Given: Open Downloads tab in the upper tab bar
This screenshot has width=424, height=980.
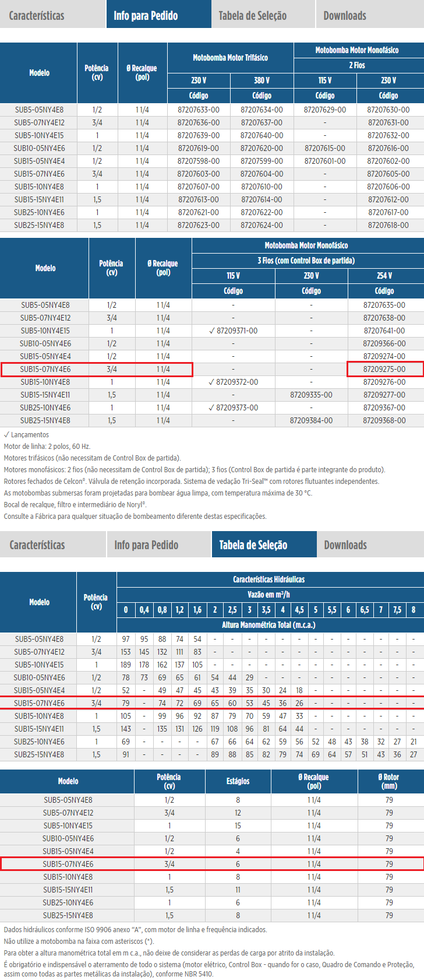Looking at the screenshot, I should pos(345,16).
